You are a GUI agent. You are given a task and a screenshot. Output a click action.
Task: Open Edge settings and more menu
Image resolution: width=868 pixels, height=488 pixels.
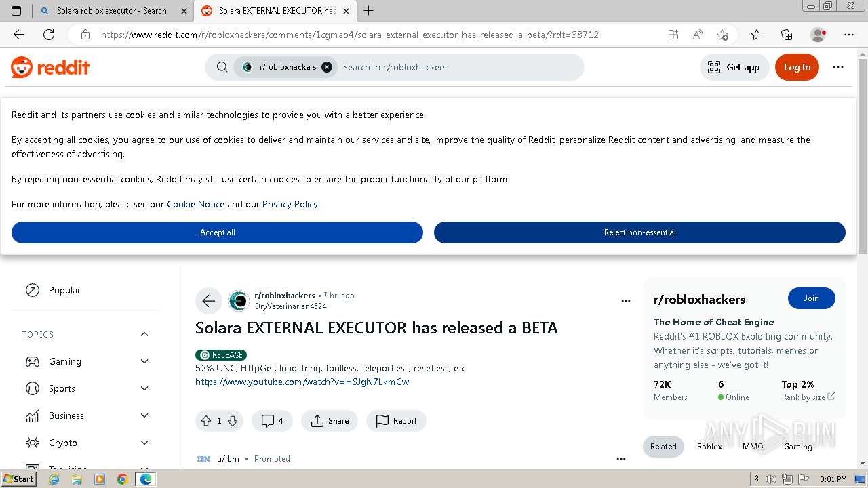click(x=849, y=35)
